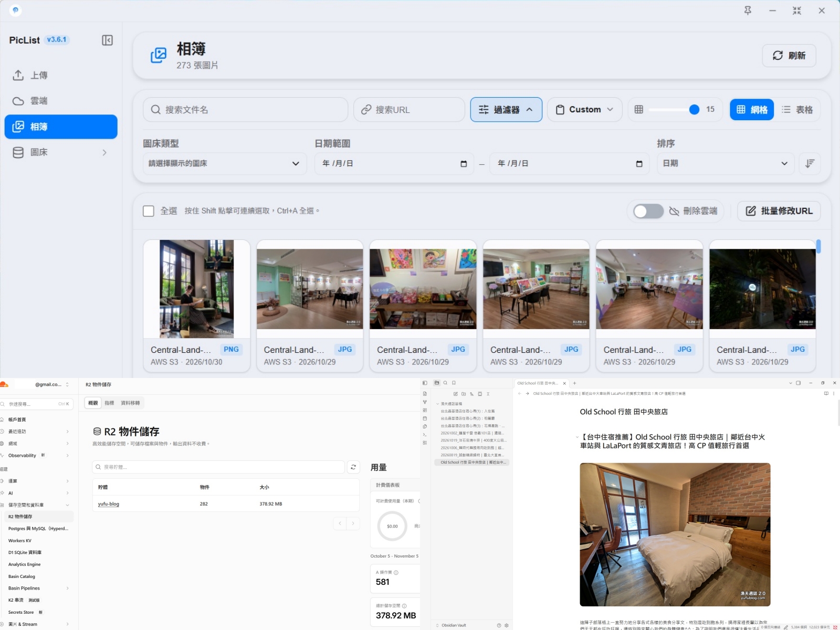Open the 雲端 cloud section in PicList
Viewport: 840px width, 630px height.
pos(61,101)
